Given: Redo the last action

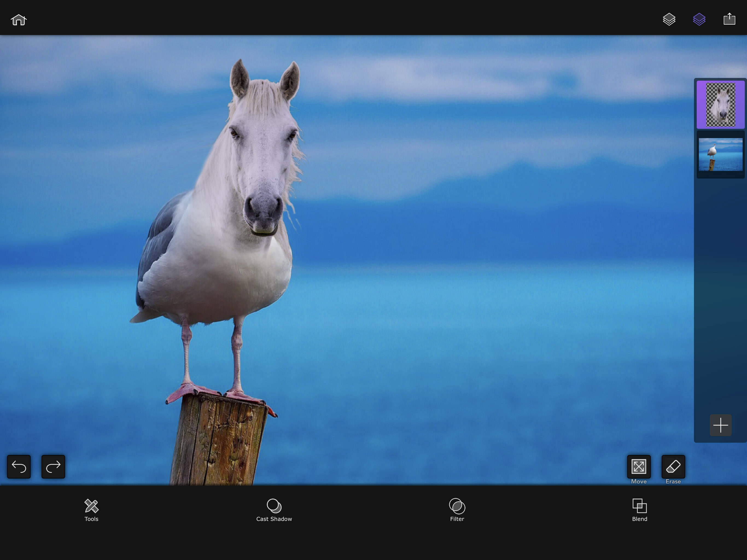Looking at the screenshot, I should (x=53, y=467).
